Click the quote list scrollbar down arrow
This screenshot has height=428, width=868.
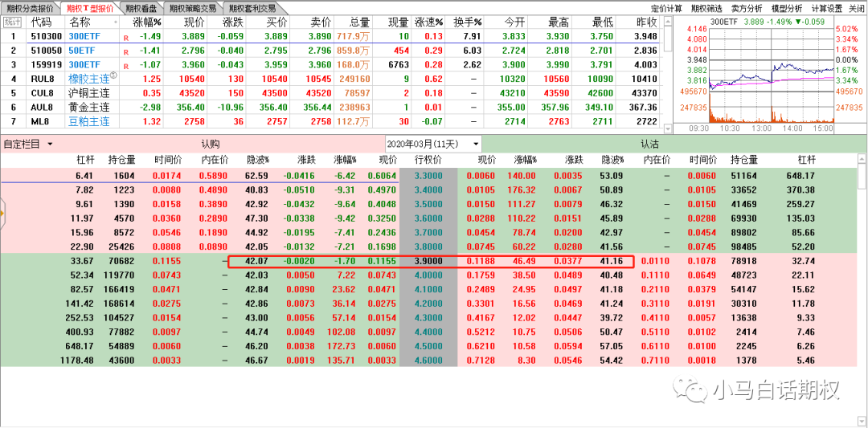pyautogui.click(x=667, y=128)
